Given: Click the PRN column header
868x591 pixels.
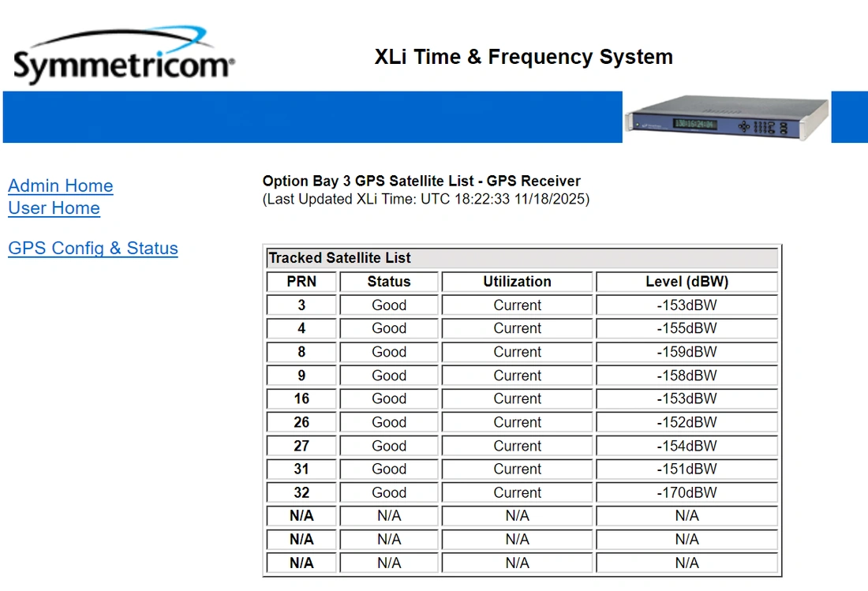Looking at the screenshot, I should click(301, 282).
